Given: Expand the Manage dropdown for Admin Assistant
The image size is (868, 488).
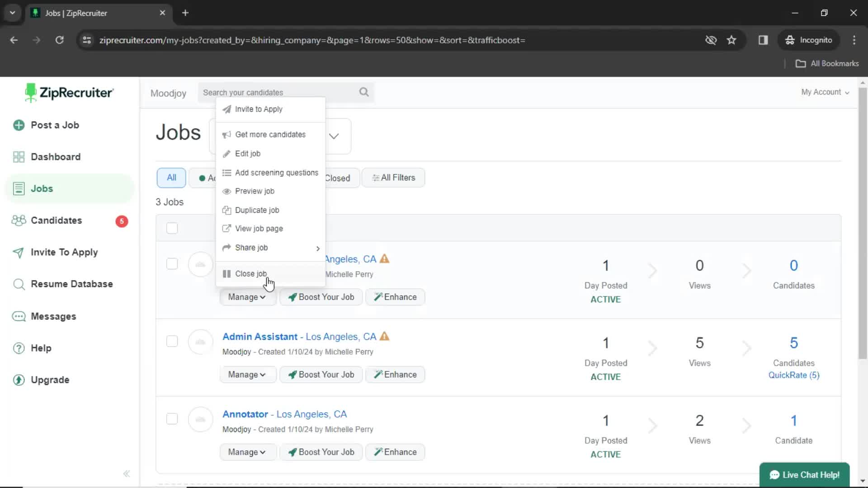Looking at the screenshot, I should coord(246,374).
